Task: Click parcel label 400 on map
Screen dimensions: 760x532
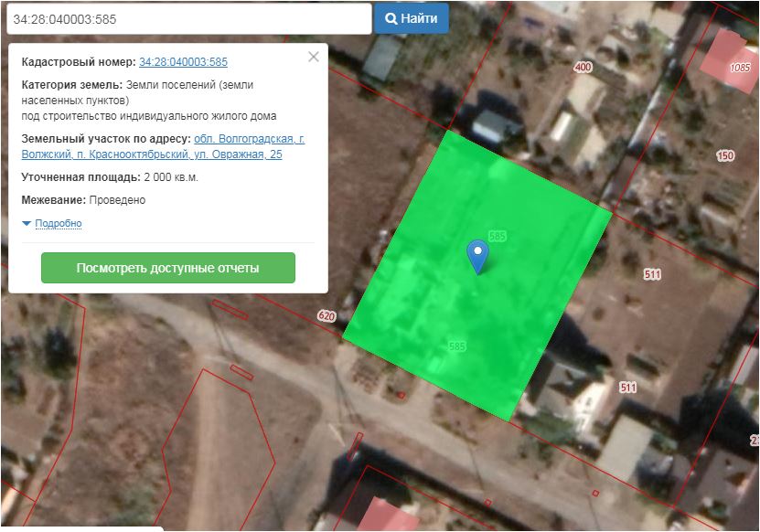Action: 583,67
